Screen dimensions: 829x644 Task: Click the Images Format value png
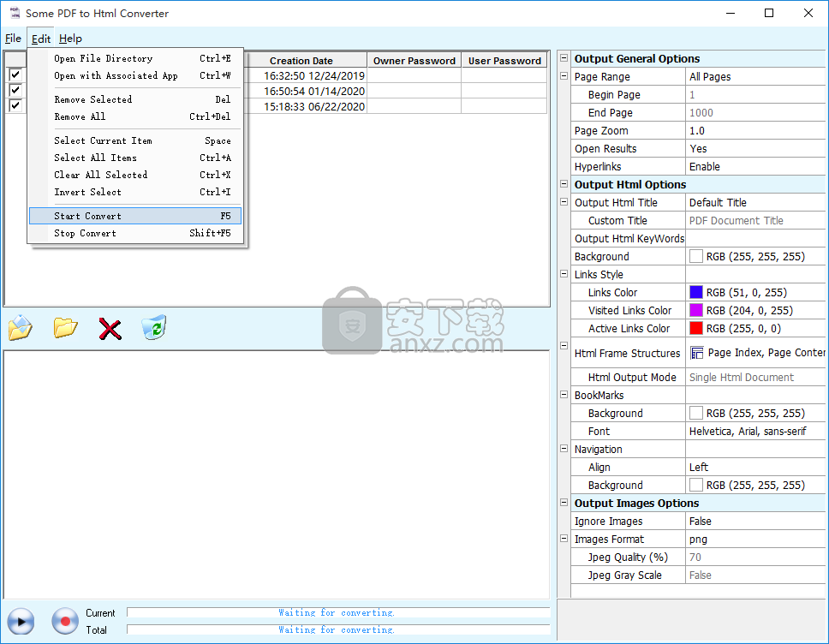756,539
